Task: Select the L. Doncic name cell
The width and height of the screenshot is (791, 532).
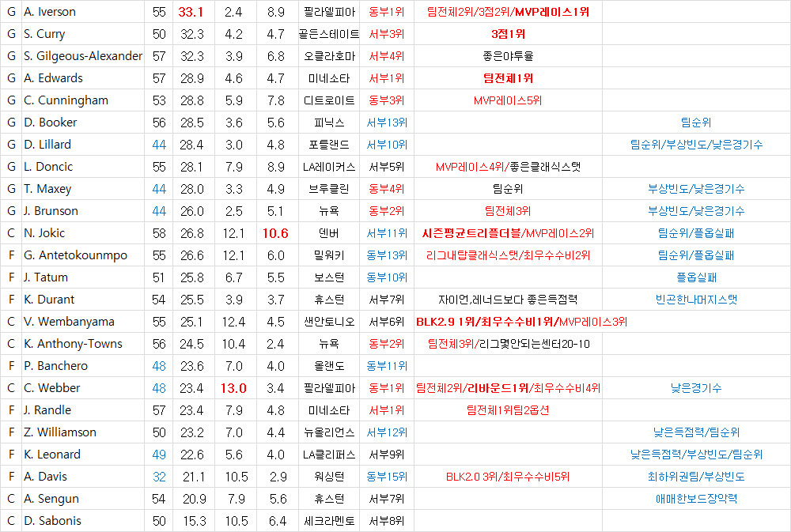Action: 83,167
